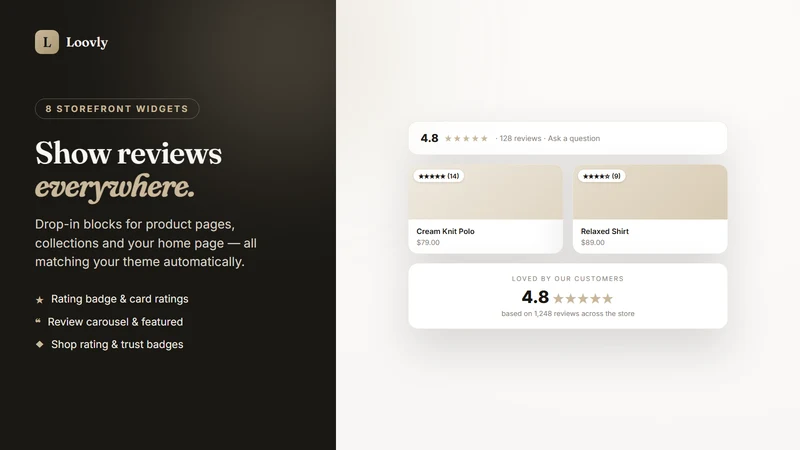Click the Drop-in blocks description paragraph
This screenshot has width=800, height=450.
pyautogui.click(x=146, y=243)
